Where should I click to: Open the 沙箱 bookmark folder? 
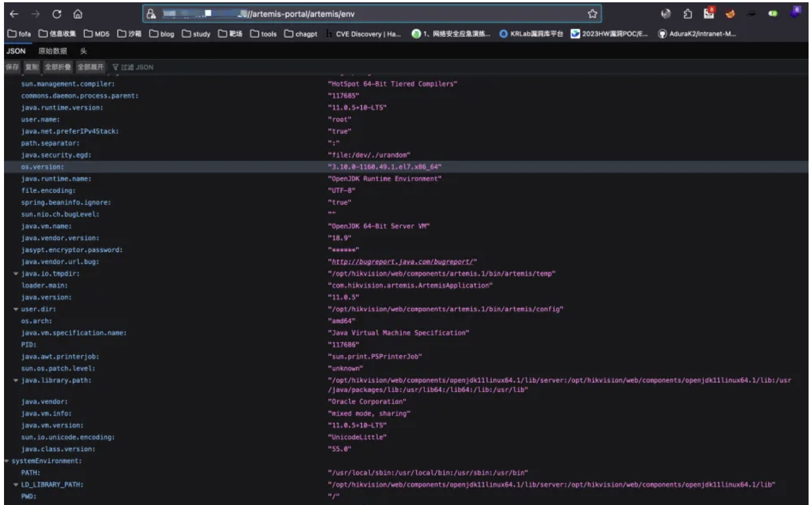coord(129,34)
